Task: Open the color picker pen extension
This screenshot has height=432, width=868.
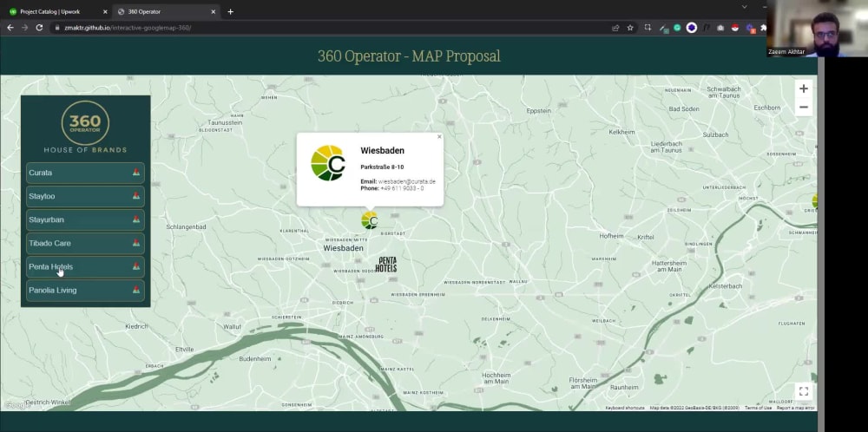Action: 663,28
